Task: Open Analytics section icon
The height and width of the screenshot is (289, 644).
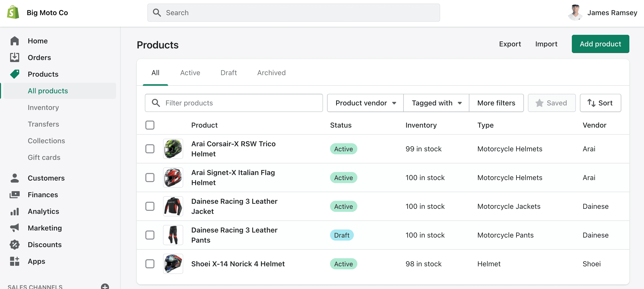Action: (14, 211)
